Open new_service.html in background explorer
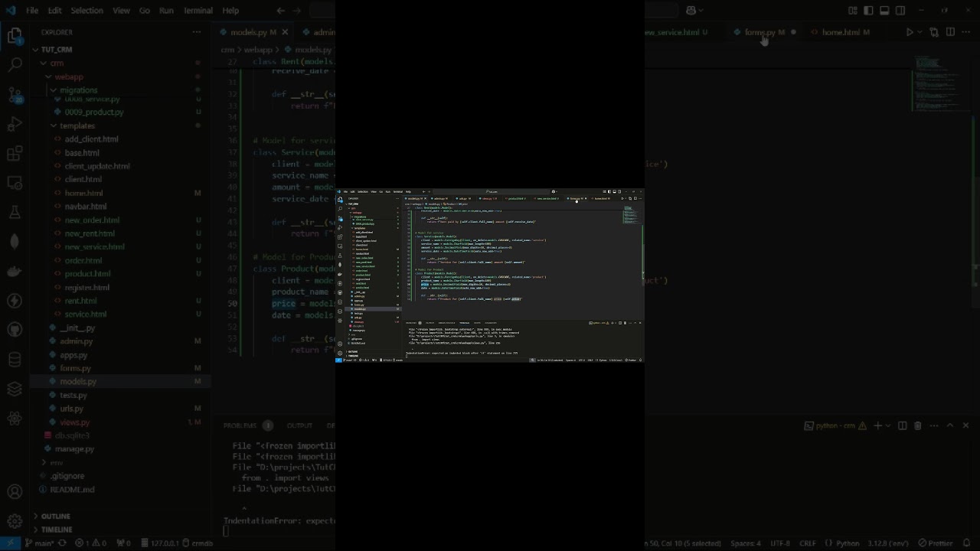The width and height of the screenshot is (980, 551). pyautogui.click(x=94, y=246)
